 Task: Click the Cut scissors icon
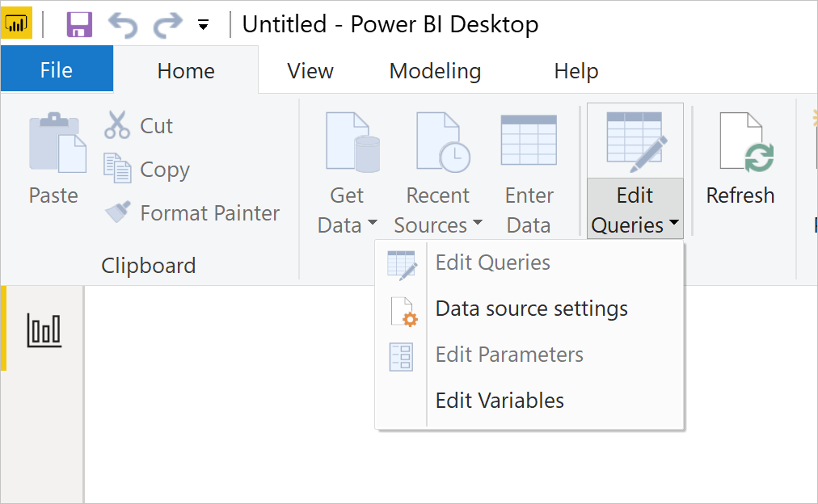coord(117,124)
